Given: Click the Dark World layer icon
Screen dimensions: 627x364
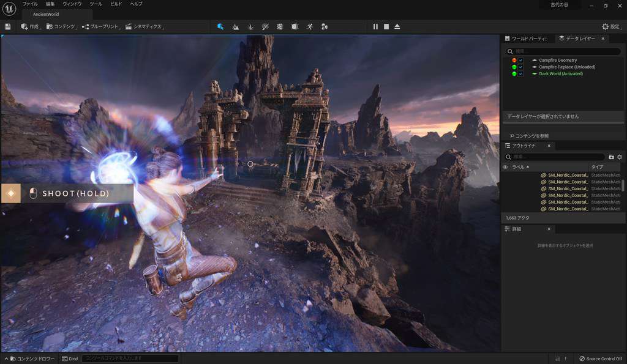Looking at the screenshot, I should 534,74.
